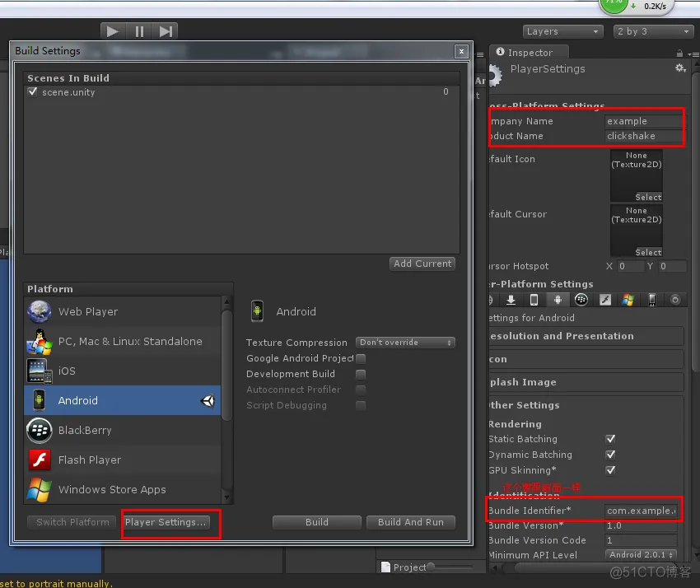Image resolution: width=700 pixels, height=588 pixels.
Task: Collapse the Other Settings section
Action: point(586,405)
